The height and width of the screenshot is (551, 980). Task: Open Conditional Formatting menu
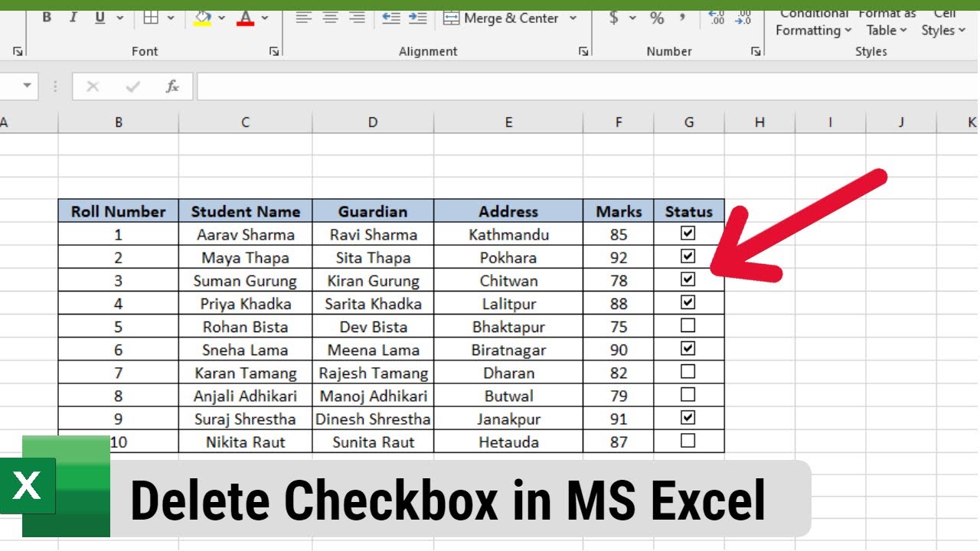(813, 23)
